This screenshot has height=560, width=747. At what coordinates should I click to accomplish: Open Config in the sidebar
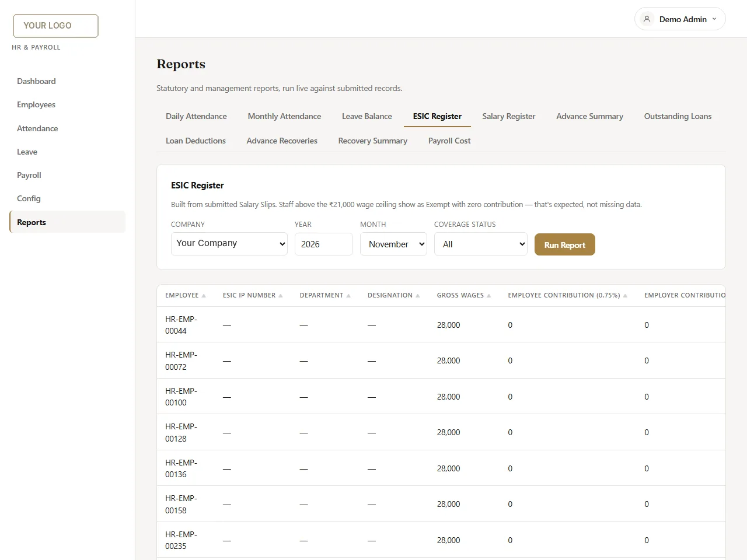(x=68, y=198)
